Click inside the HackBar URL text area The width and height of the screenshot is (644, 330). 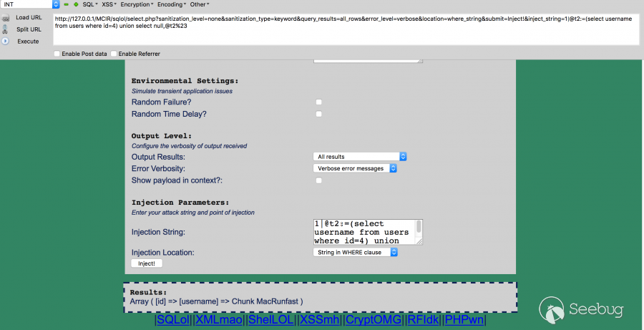pyautogui.click(x=346, y=29)
